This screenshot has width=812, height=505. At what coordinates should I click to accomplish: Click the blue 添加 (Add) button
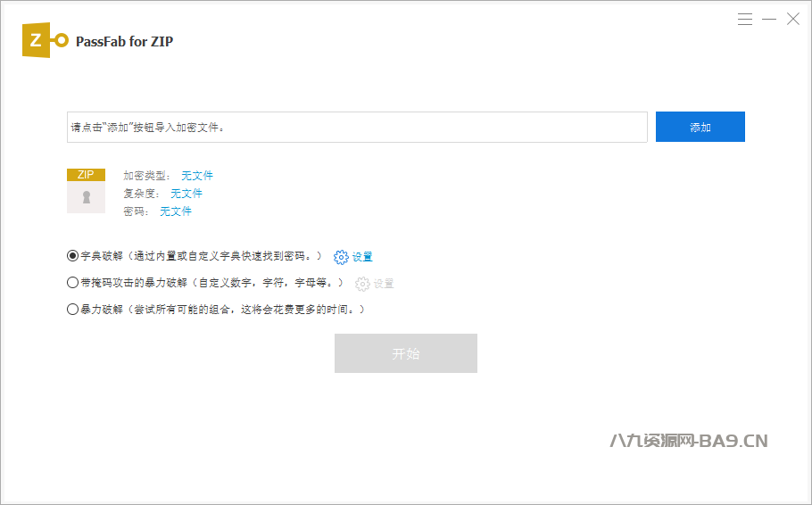[700, 127]
